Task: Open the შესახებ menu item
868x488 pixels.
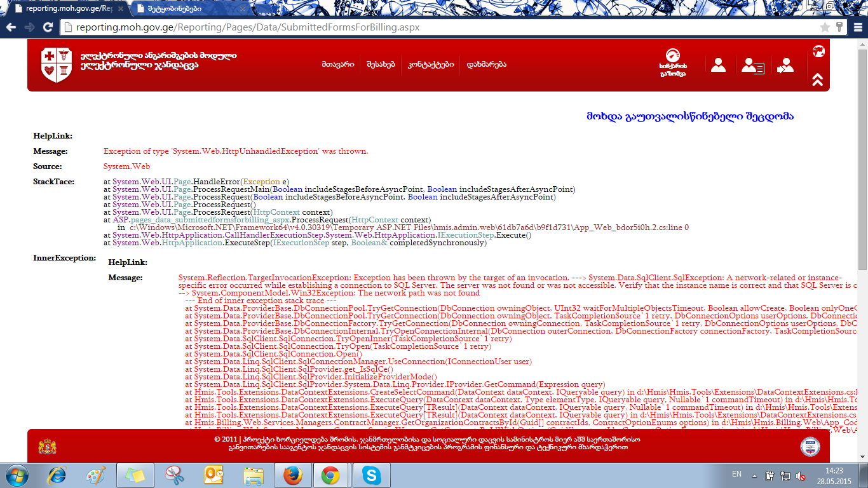Action: (380, 65)
